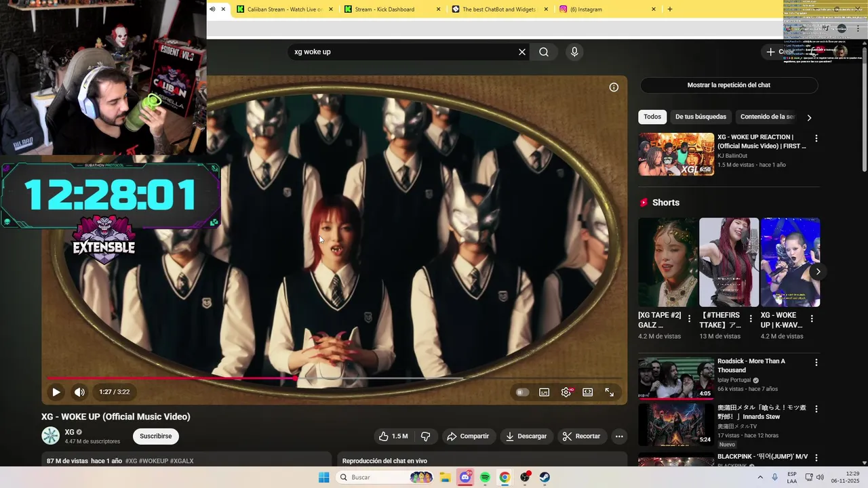Open Spotify from the taskbar
The width and height of the screenshot is (868, 488).
coord(485,477)
